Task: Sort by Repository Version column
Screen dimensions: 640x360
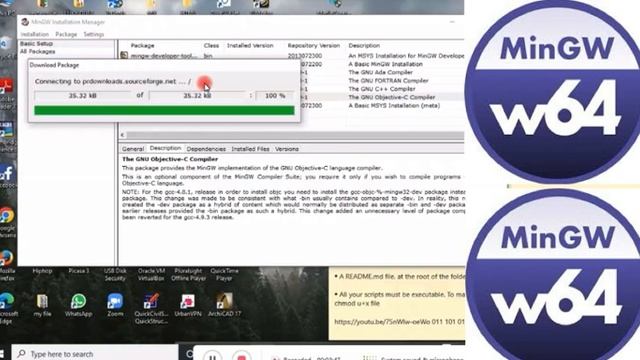Action: click(313, 46)
